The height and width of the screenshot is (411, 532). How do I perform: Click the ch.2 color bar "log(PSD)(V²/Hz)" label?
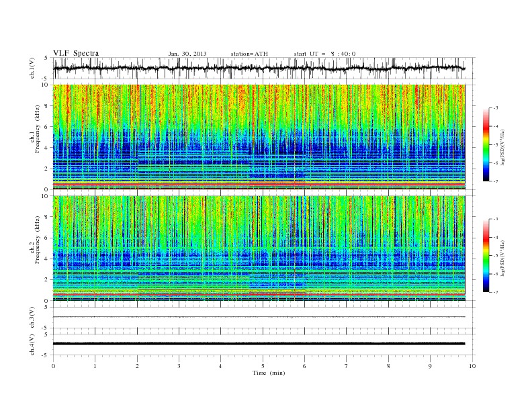pyautogui.click(x=502, y=258)
